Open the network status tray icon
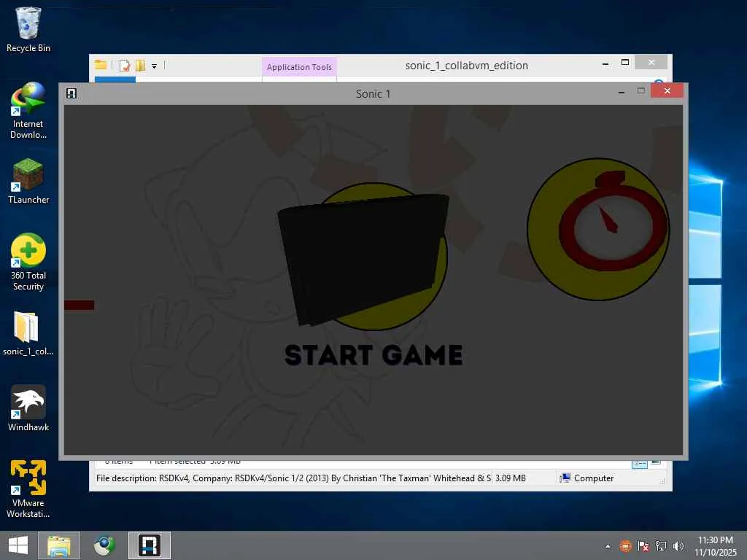This screenshot has width=747, height=560. click(661, 545)
